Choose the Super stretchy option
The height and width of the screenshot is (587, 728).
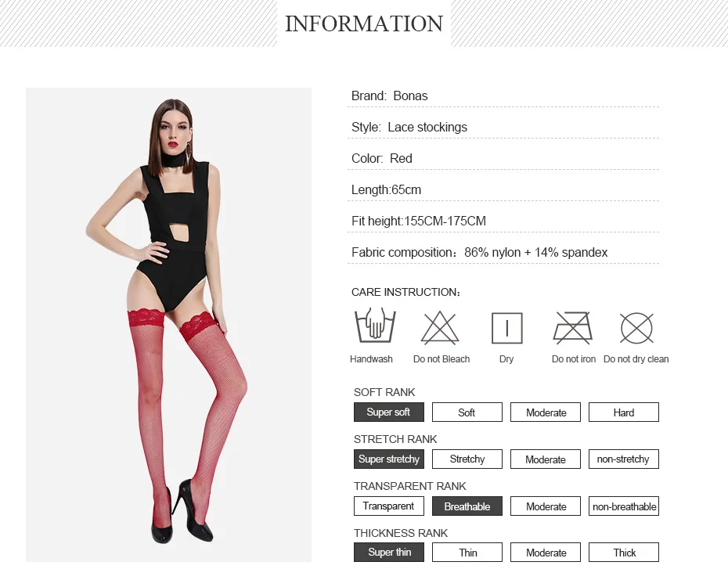[x=388, y=459]
